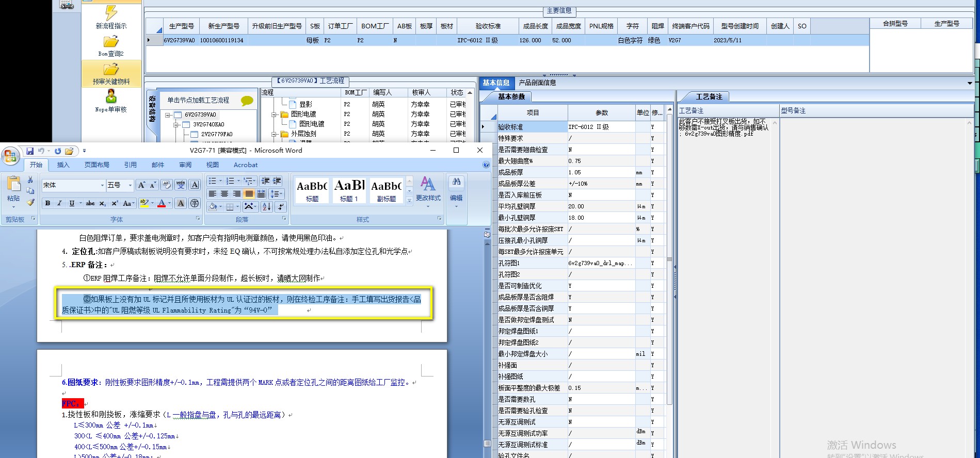Click the red font color button in Word
Screen dimensions: 980x458
pyautogui.click(x=162, y=203)
